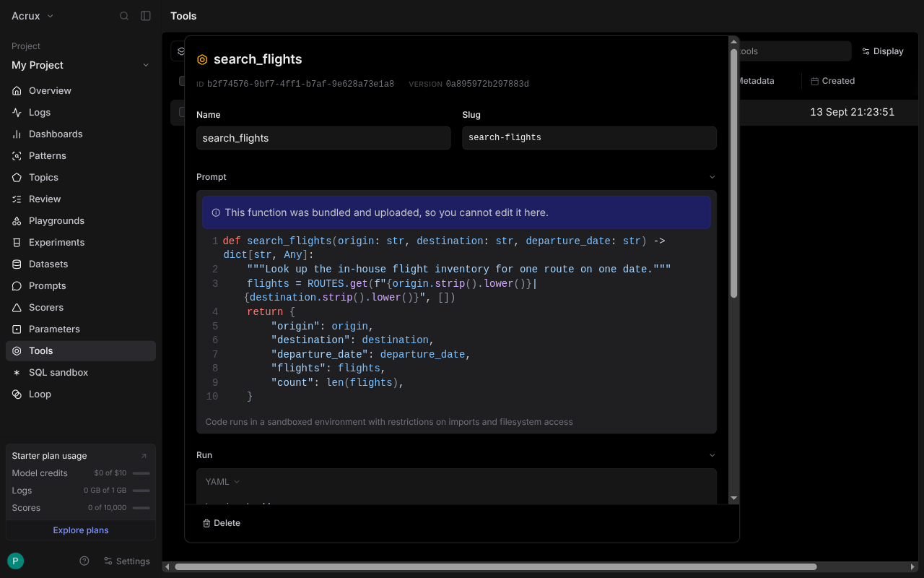Open Settings at sidebar bottom
The width and height of the screenshot is (924, 578).
(127, 561)
